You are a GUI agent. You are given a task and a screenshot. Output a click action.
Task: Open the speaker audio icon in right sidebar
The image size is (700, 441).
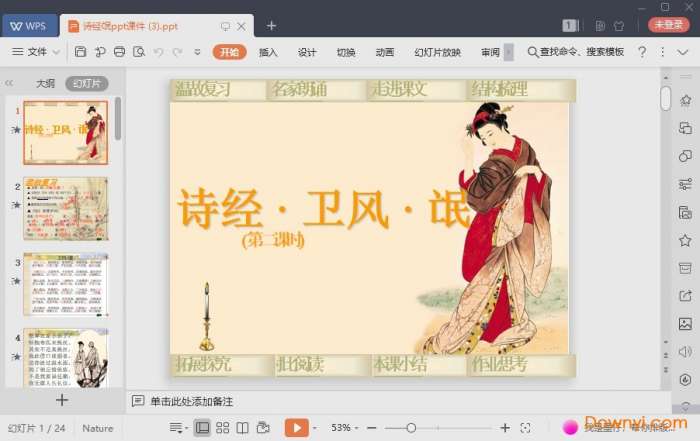point(685,352)
